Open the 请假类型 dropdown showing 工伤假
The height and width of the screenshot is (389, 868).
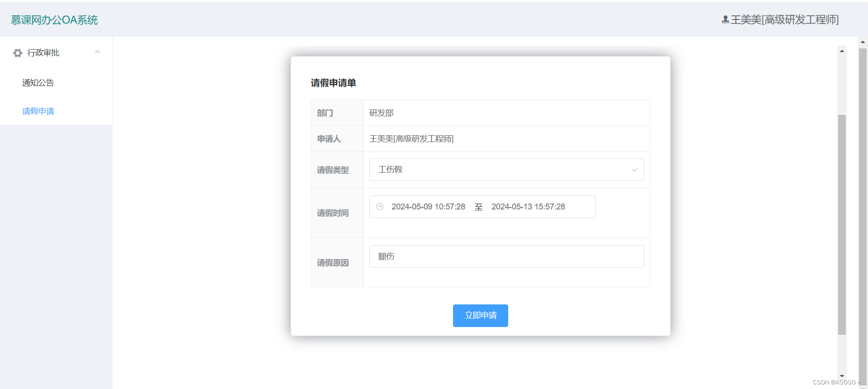tap(506, 170)
